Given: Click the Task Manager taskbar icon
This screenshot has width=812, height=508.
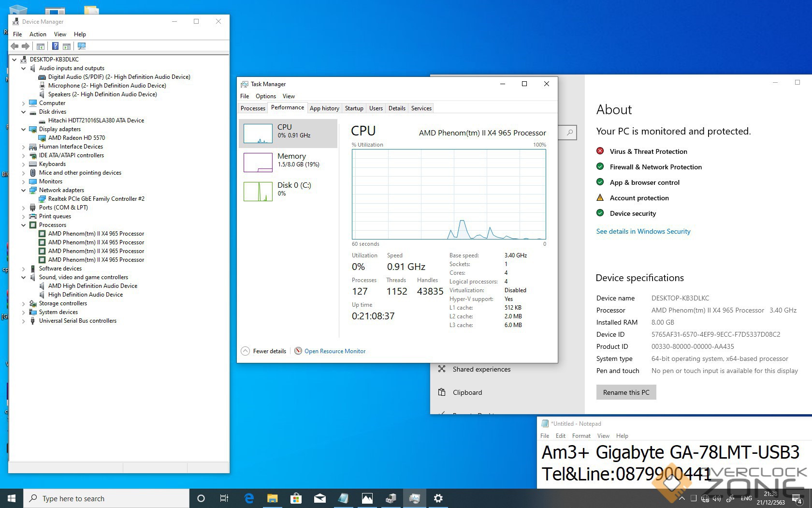Looking at the screenshot, I should [415, 498].
